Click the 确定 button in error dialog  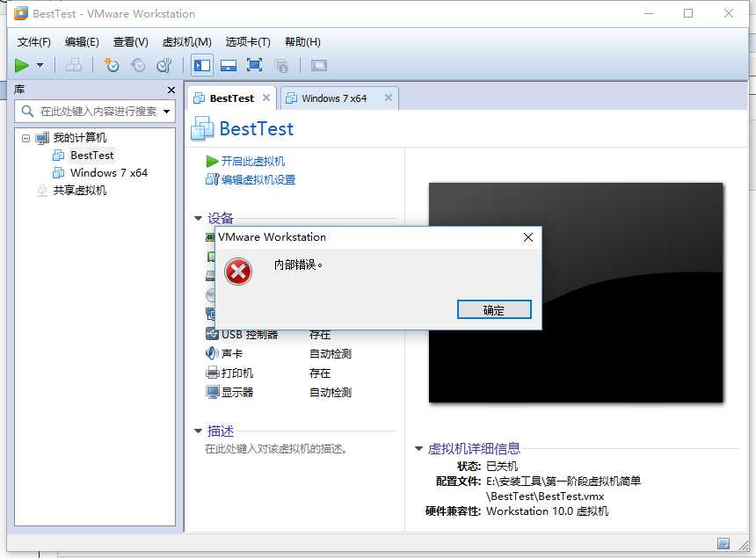click(x=494, y=310)
